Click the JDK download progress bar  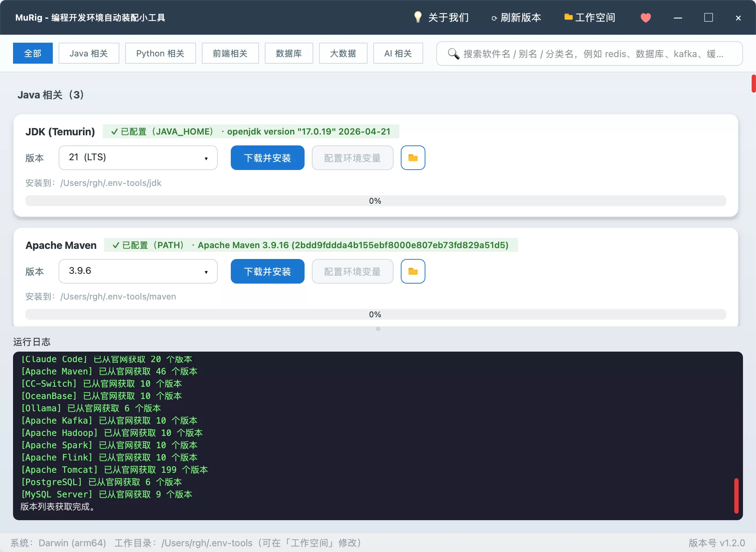pos(375,201)
